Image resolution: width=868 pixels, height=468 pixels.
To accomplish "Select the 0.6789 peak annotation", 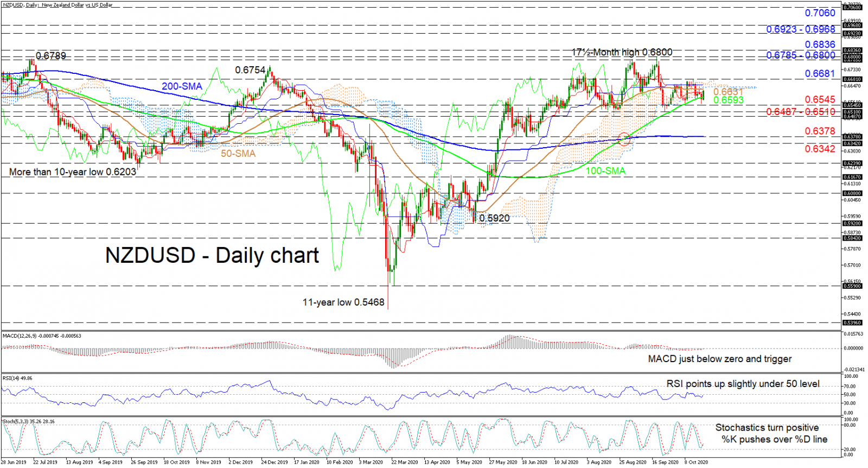I will [50, 56].
